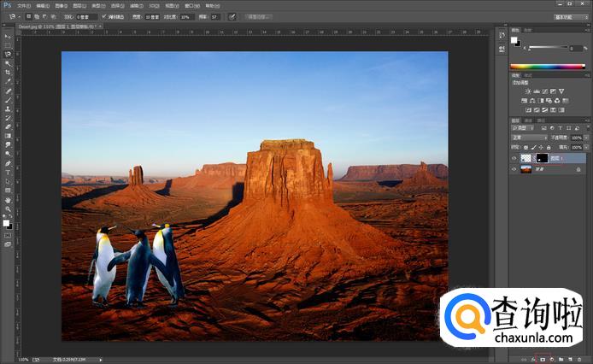The image size is (593, 364).
Task: Open the 3D menu
Action: pyautogui.click(x=154, y=6)
